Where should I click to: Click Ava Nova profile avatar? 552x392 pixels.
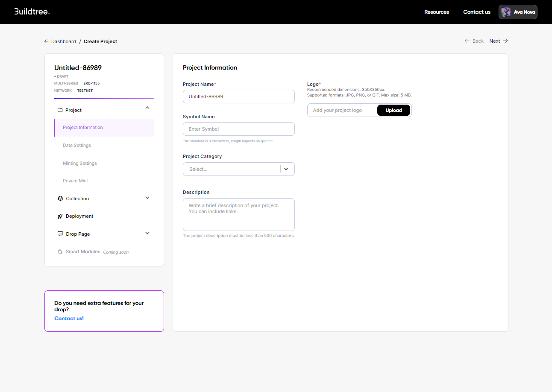(x=506, y=12)
